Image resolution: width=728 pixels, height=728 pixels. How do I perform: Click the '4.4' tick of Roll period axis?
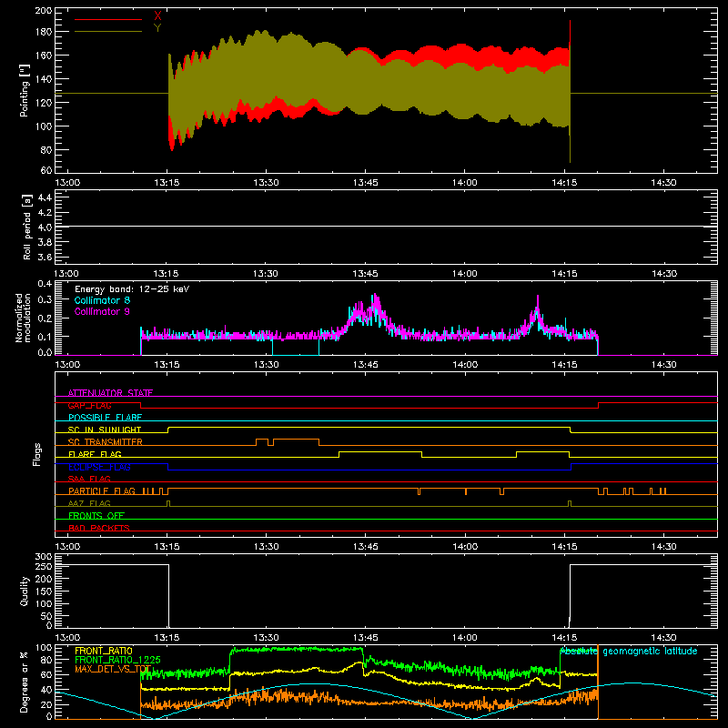45,197
